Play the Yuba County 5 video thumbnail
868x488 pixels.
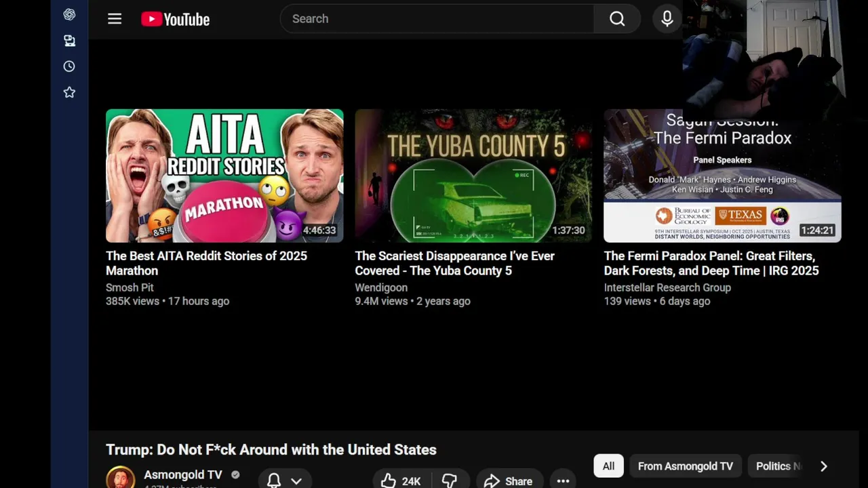[473, 176]
